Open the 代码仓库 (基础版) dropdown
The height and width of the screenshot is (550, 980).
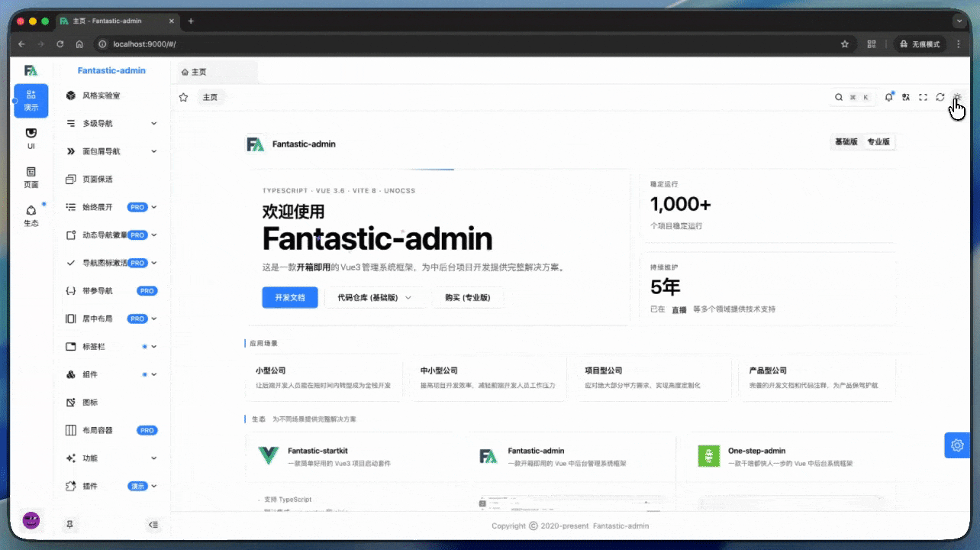[374, 298]
